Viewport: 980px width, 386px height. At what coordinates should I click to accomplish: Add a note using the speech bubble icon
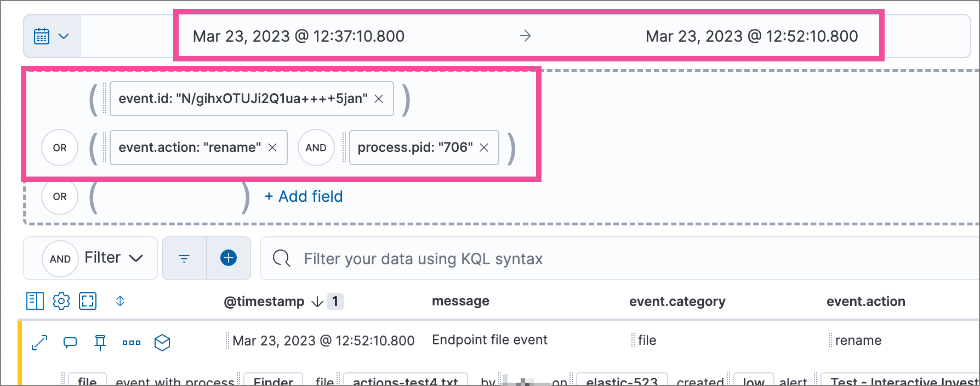(x=70, y=342)
